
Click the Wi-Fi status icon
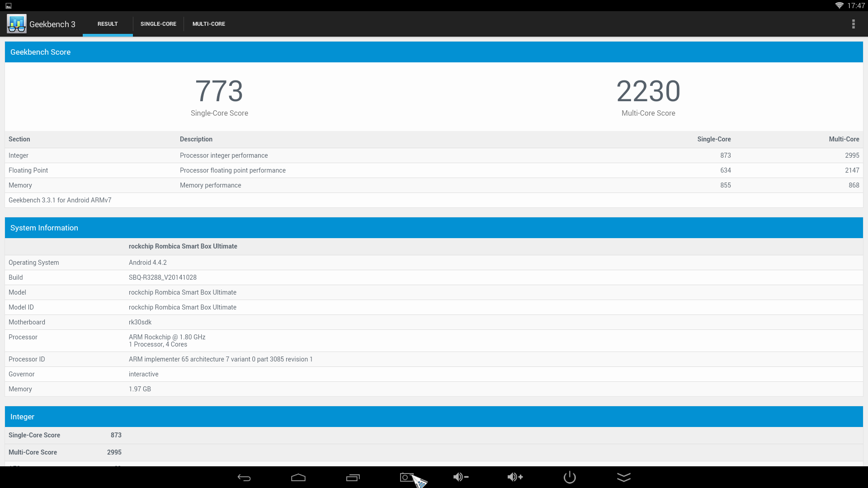coord(839,5)
